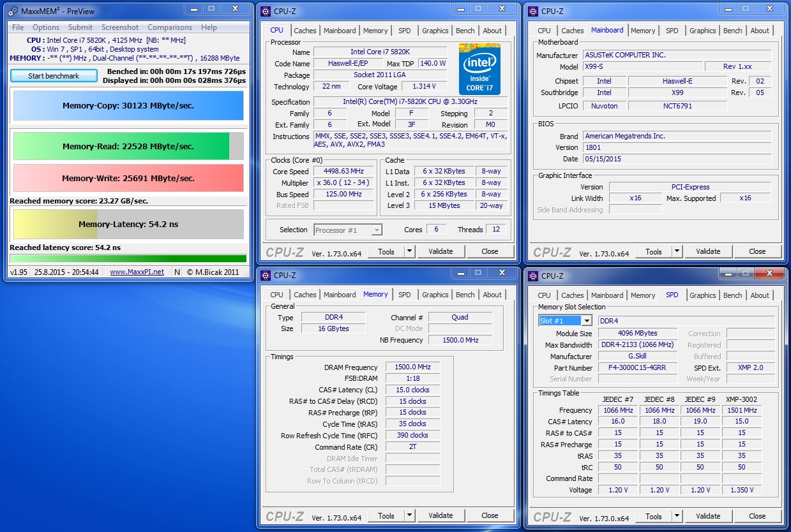Open Tools dropdown arrow in Memory window

click(410, 515)
